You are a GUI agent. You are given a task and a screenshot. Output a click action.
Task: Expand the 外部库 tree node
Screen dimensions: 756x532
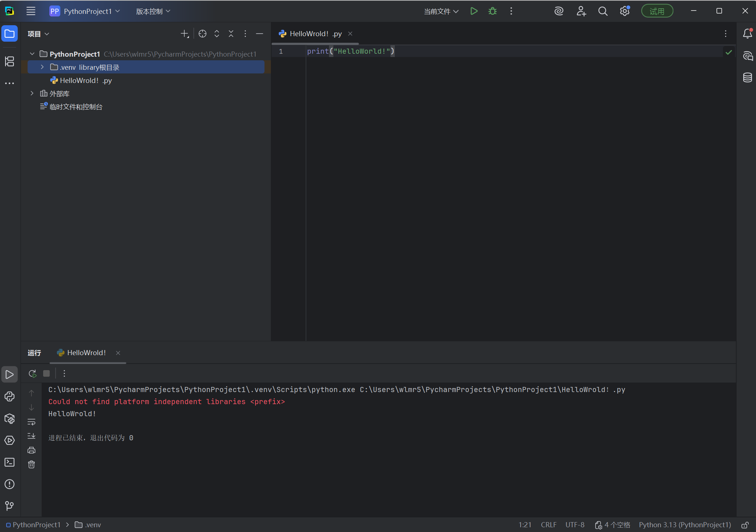click(x=32, y=94)
